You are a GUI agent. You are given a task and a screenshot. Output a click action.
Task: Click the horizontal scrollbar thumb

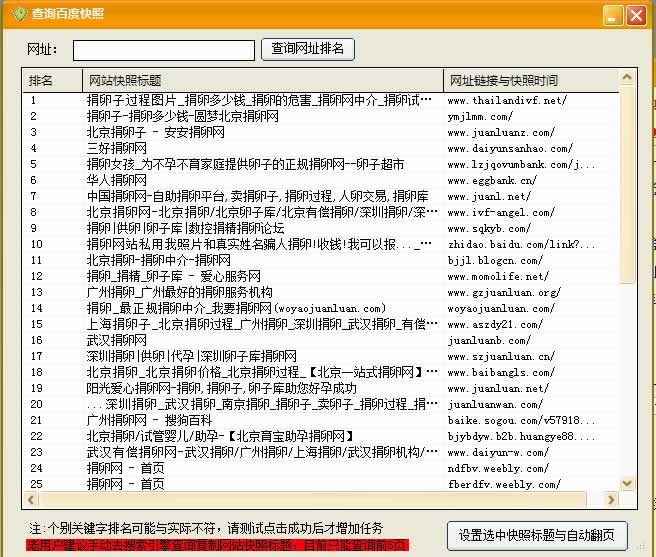[x=313, y=500]
